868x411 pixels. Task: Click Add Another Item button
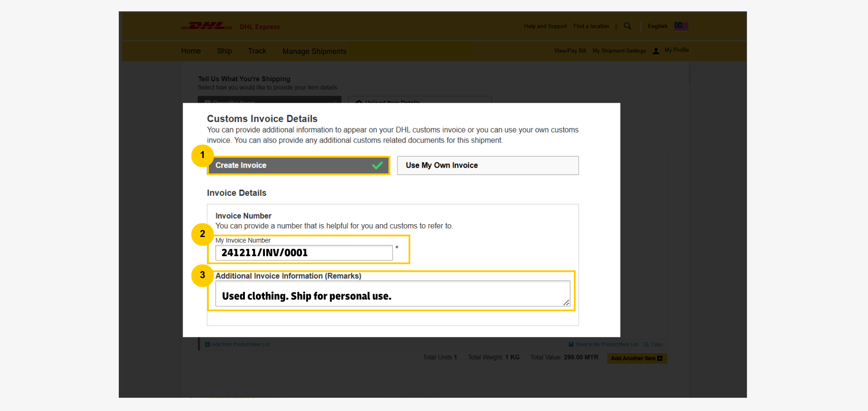pyautogui.click(x=637, y=358)
